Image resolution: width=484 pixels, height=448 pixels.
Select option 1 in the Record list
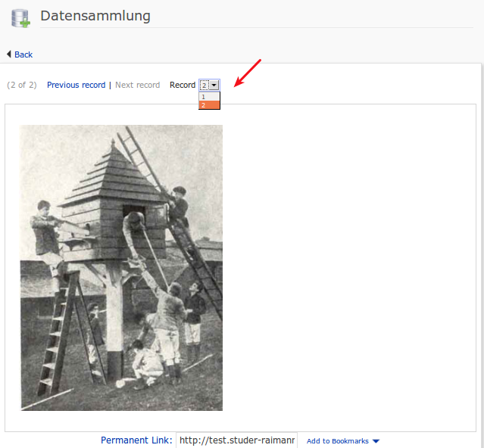209,97
